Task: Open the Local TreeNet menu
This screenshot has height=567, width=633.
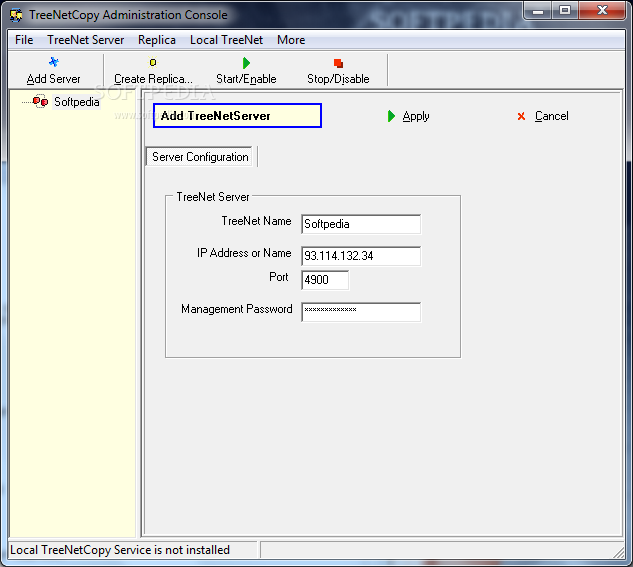Action: click(226, 40)
